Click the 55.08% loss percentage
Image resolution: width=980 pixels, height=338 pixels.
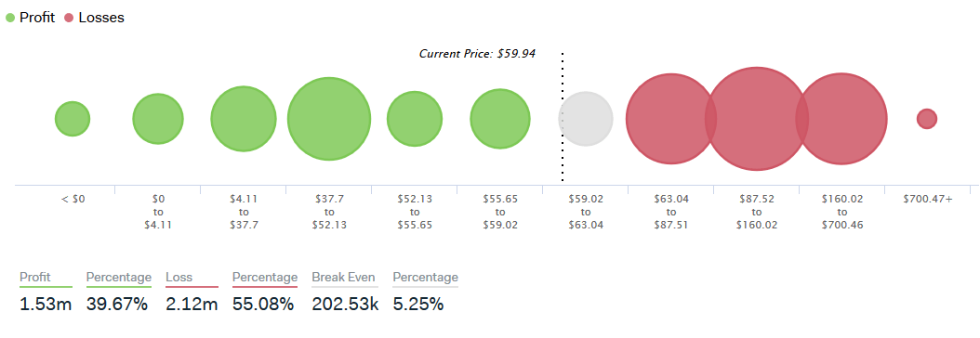(x=263, y=305)
